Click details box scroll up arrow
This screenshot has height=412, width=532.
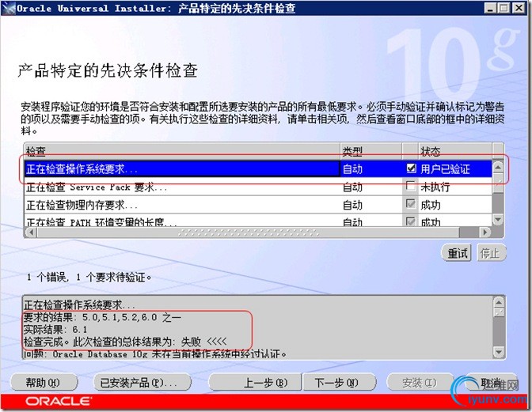coord(499,302)
